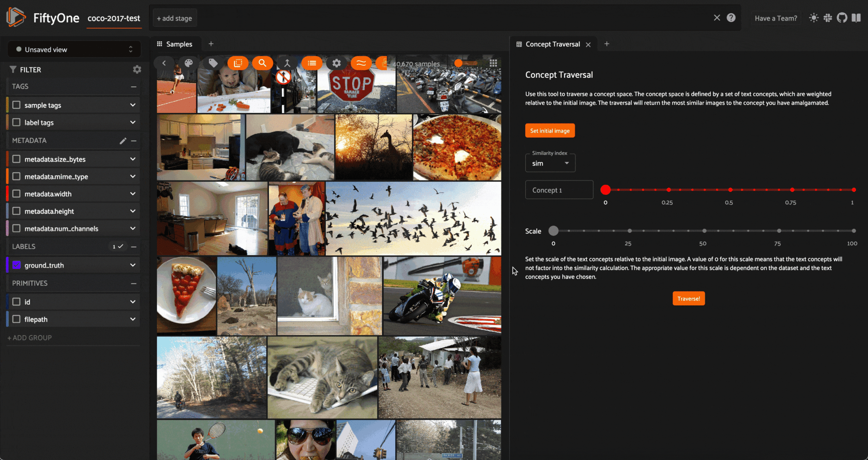Open the help question mark icon
The width and height of the screenshot is (868, 460).
click(731, 18)
